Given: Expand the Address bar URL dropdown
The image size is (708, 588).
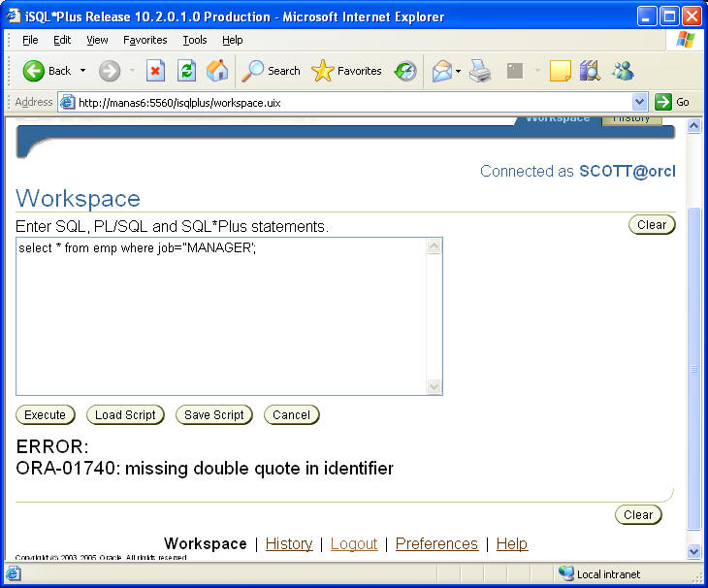Looking at the screenshot, I should pyautogui.click(x=639, y=102).
